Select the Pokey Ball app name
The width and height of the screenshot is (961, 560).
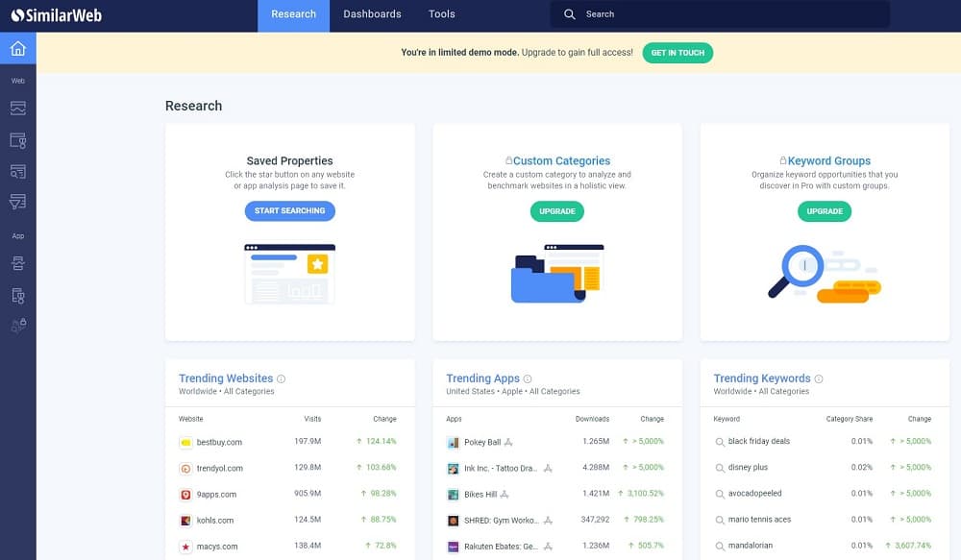482,443
